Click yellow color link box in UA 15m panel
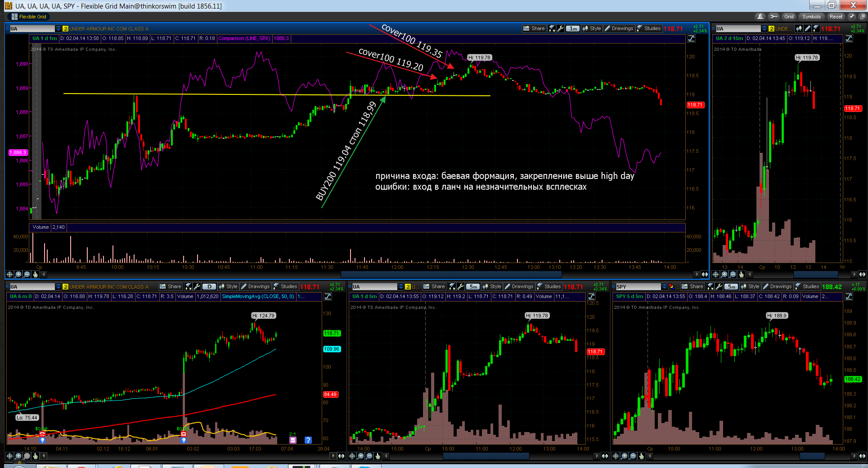This screenshot has width=868, height=468. pyautogui.click(x=771, y=29)
